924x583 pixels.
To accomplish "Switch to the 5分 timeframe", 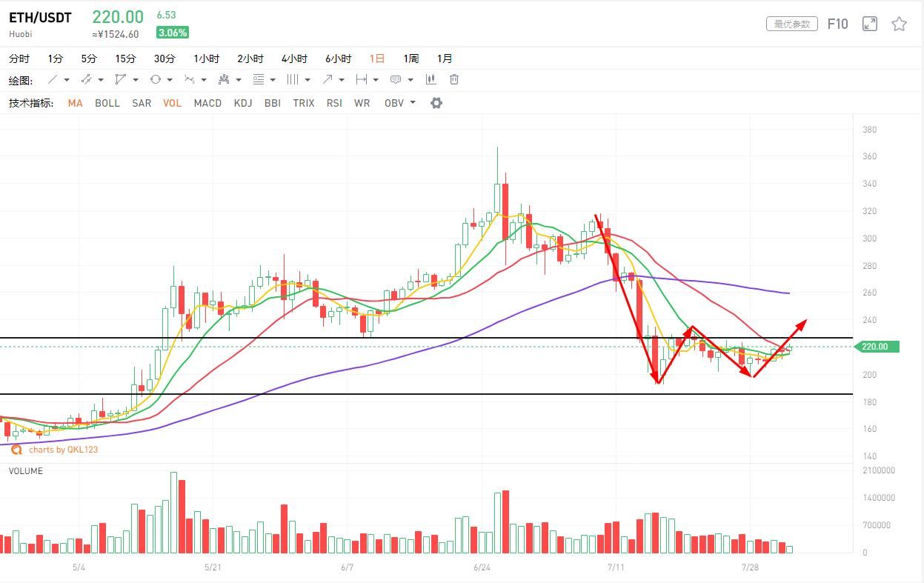I will 89,59.
